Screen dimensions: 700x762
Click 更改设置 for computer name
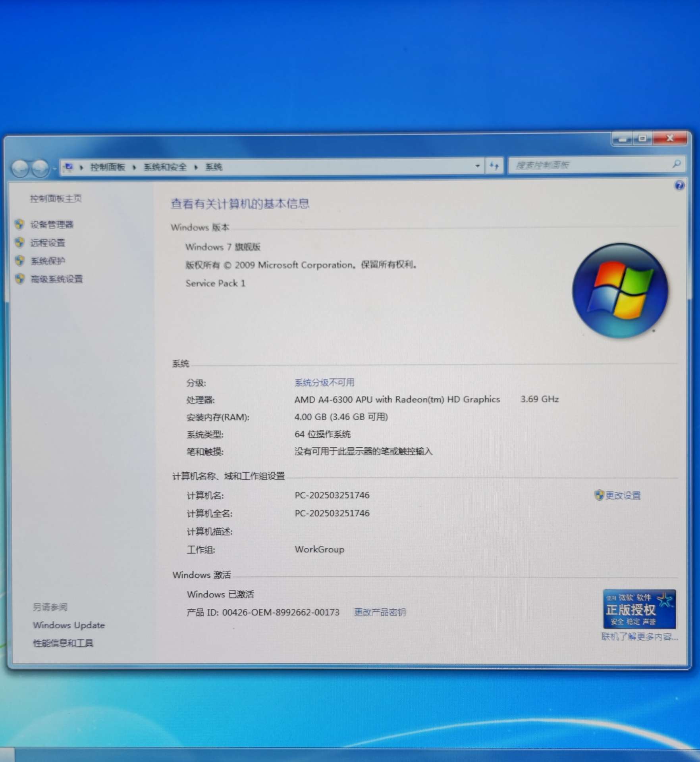623,495
